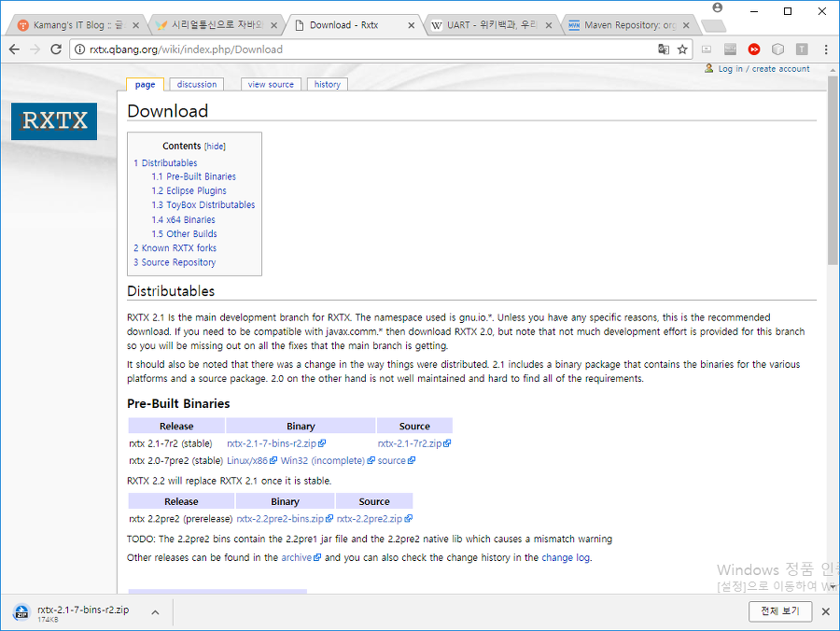Click Win32 (incomplete) link
The height and width of the screenshot is (631, 840).
tap(328, 461)
